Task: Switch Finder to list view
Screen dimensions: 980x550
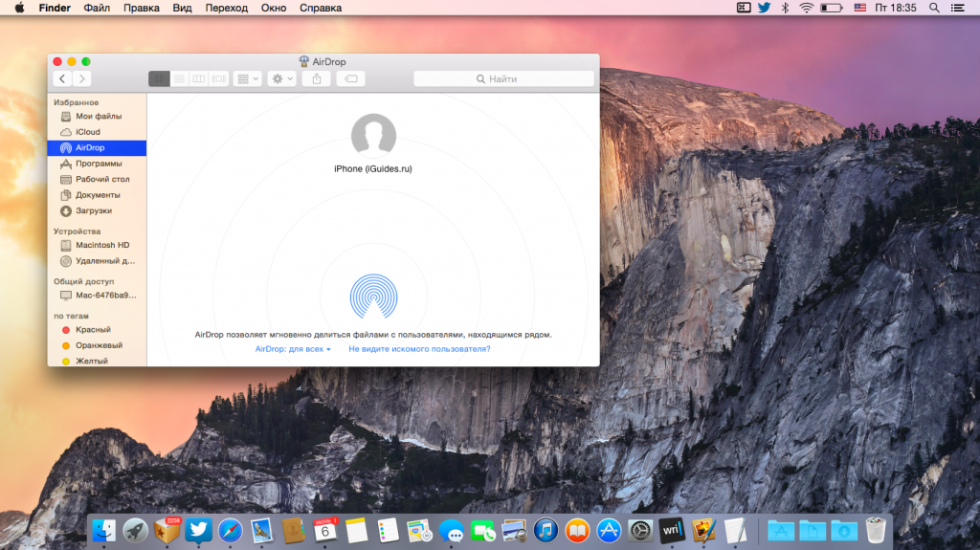Action: [x=179, y=78]
